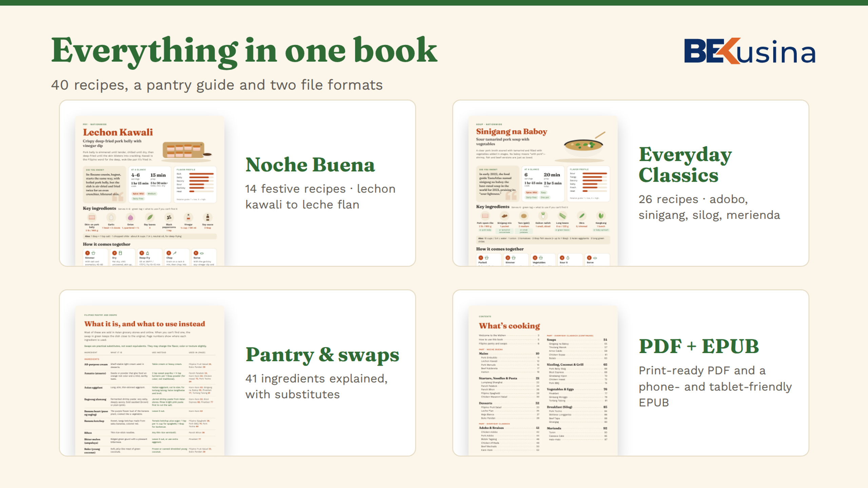Image resolution: width=868 pixels, height=488 pixels.
Task: Click the '15 min' prep time in Lechon page
Action: 158,175
